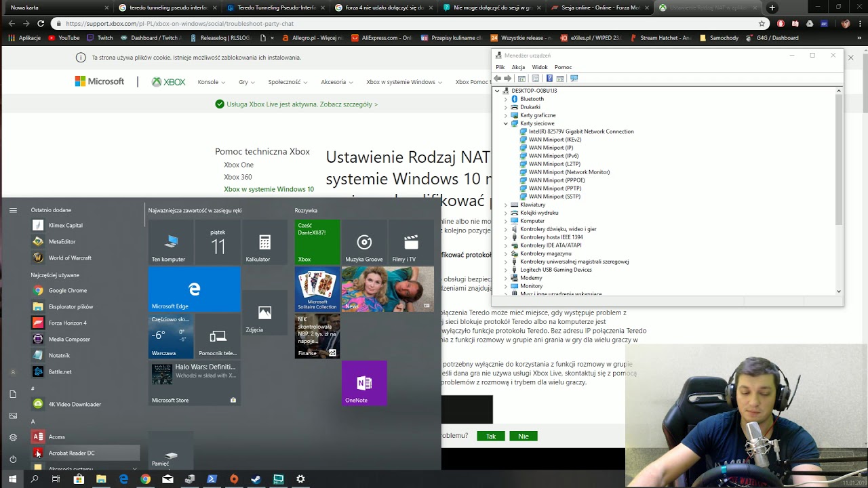Open the Kalkulator tile

click(x=264, y=242)
